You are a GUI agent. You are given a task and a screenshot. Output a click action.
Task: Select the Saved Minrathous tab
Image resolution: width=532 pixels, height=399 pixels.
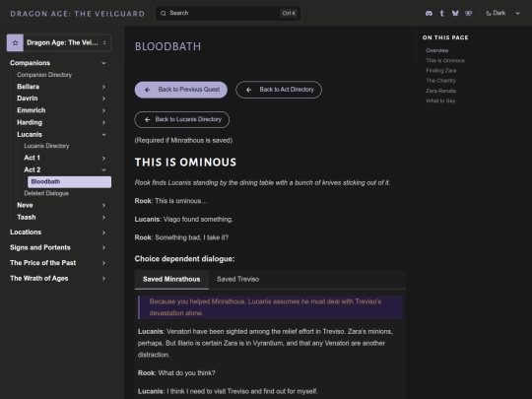coord(171,280)
